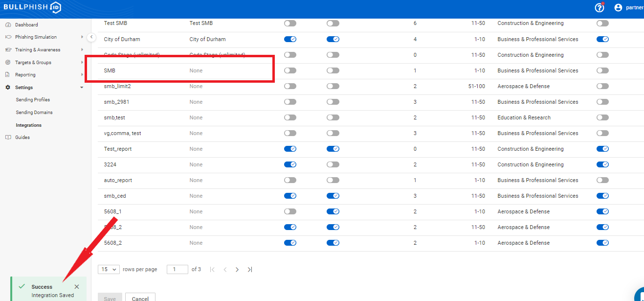Screen dimensions: 644x301
Task: Click the Save button
Action: 110,298
